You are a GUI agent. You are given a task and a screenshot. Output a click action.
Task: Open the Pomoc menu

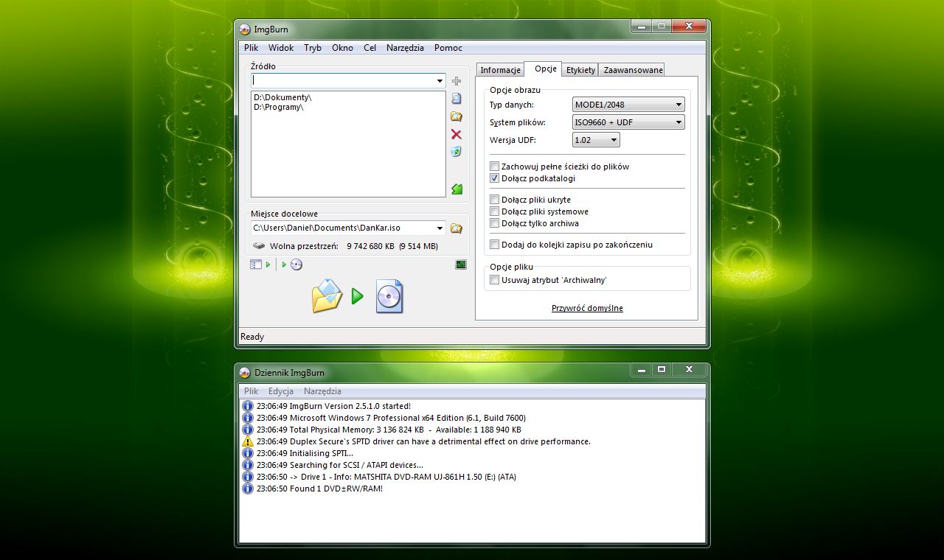click(x=448, y=48)
